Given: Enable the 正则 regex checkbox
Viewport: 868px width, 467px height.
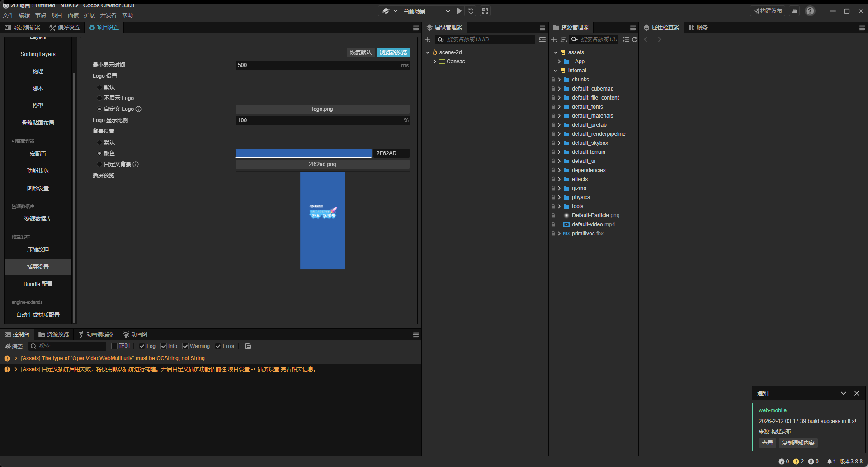Looking at the screenshot, I should pos(114,346).
